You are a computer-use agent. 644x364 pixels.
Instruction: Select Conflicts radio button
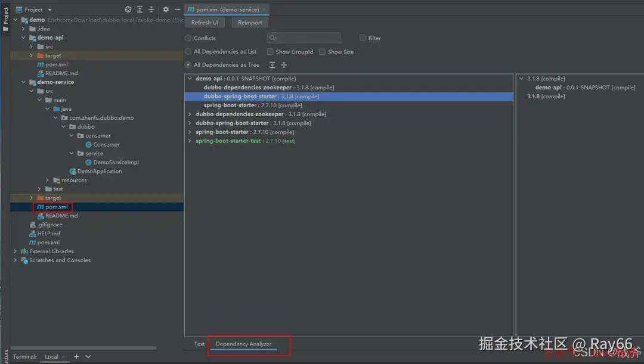(188, 38)
